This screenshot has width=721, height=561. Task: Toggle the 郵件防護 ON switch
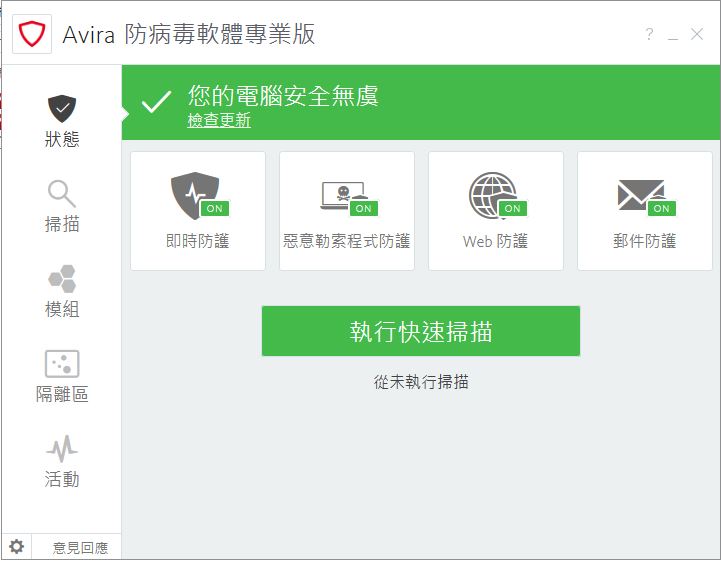pos(661,209)
